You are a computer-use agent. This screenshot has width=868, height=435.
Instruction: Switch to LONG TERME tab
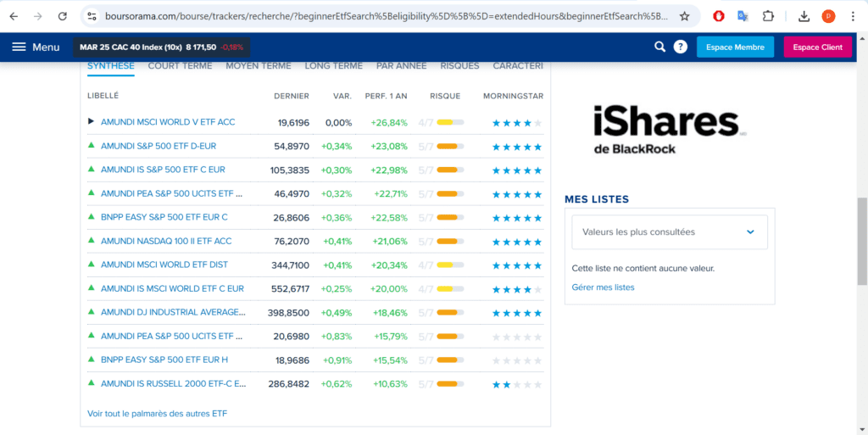[334, 66]
